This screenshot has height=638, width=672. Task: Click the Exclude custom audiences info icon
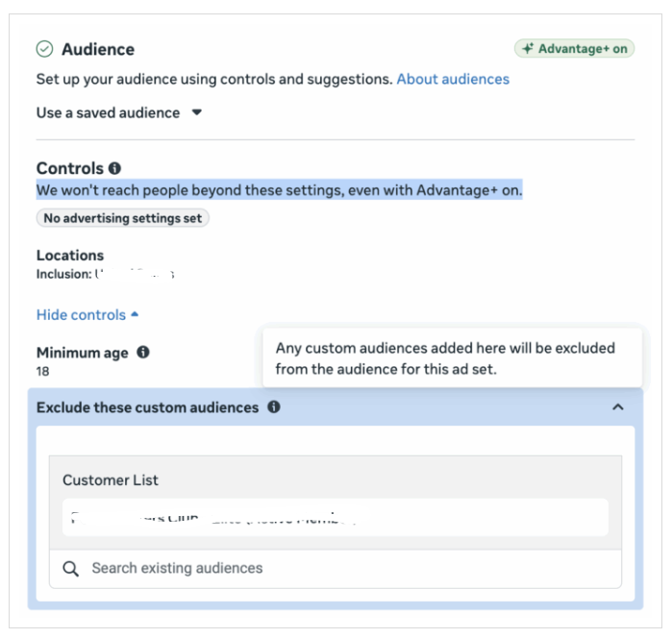tap(274, 407)
